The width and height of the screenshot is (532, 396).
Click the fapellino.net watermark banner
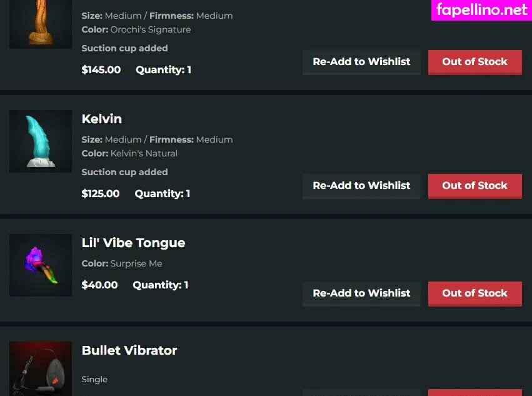tap(481, 10)
